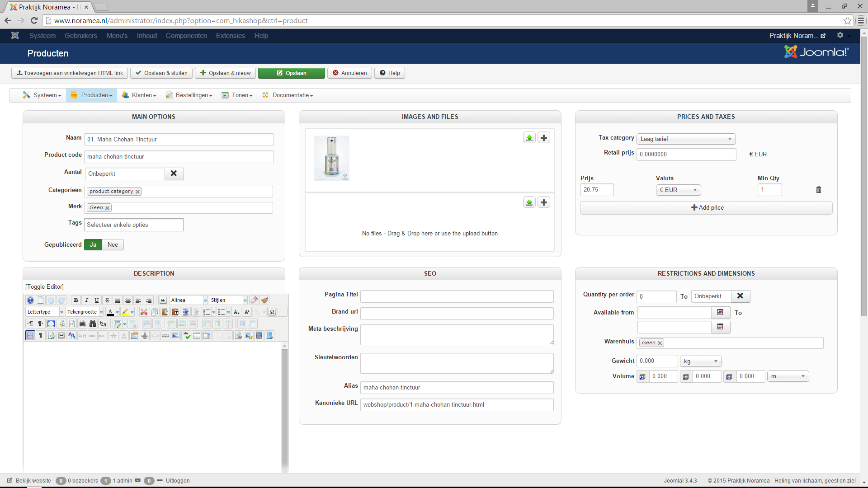Set Gepubliceerd to Nee
This screenshot has height=488, width=868.
pos(113,244)
